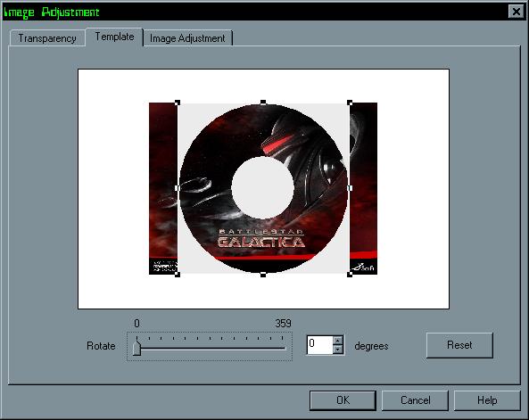This screenshot has height=420, width=529.
Task: Click the rotate slider track near 359
Action: pyautogui.click(x=283, y=348)
